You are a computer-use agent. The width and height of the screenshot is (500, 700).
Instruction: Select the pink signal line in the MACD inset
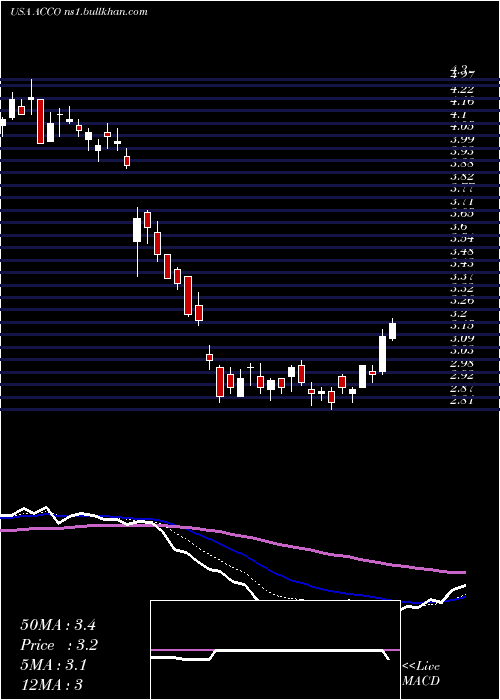(x=275, y=650)
